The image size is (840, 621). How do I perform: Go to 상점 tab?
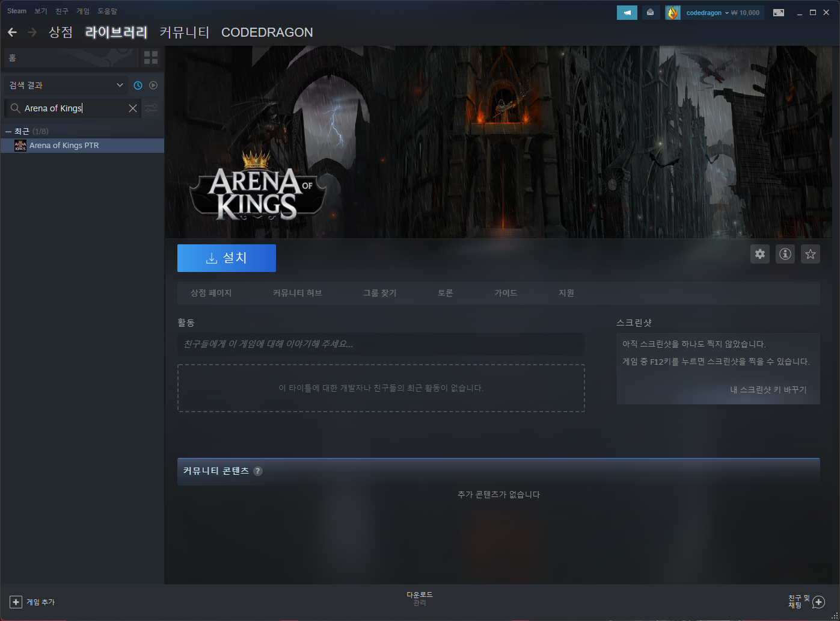(x=61, y=32)
